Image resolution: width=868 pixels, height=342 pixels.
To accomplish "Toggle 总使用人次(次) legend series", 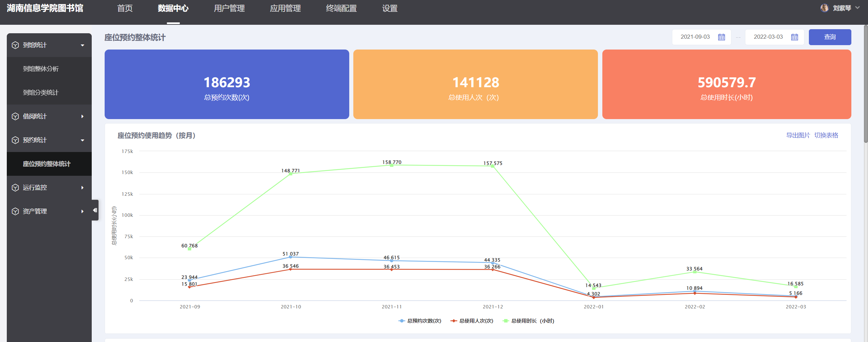I will tap(472, 321).
